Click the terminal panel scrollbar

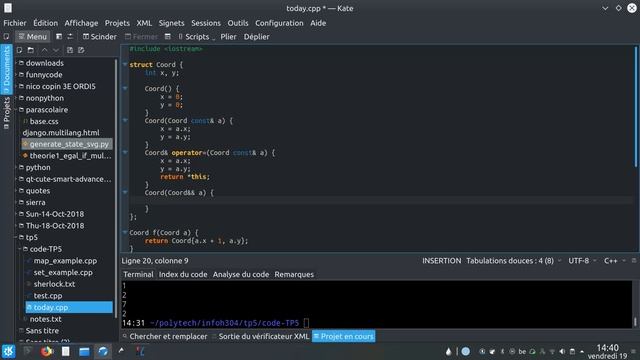[x=635, y=322]
